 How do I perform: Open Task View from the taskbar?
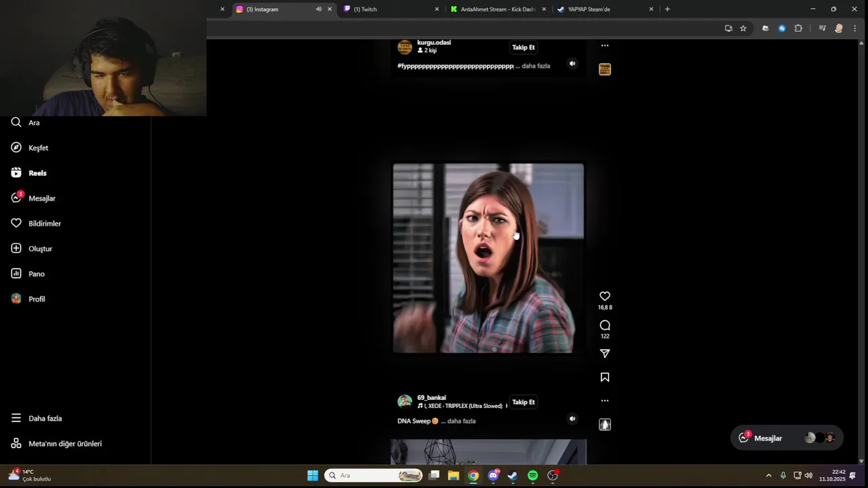pyautogui.click(x=434, y=476)
